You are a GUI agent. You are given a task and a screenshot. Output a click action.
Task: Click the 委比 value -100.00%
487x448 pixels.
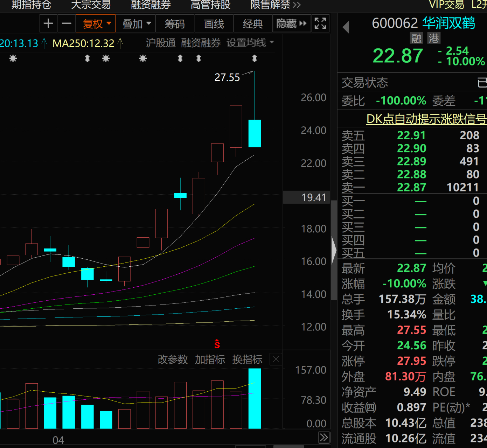coord(401,101)
